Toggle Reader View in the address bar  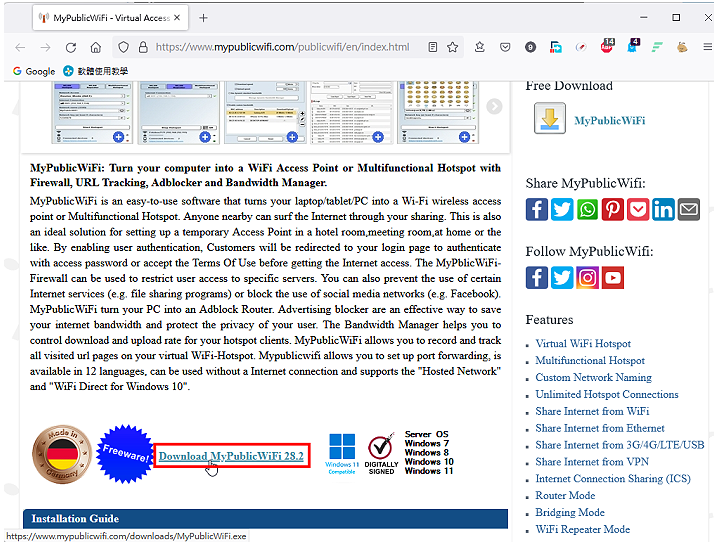pos(433,47)
